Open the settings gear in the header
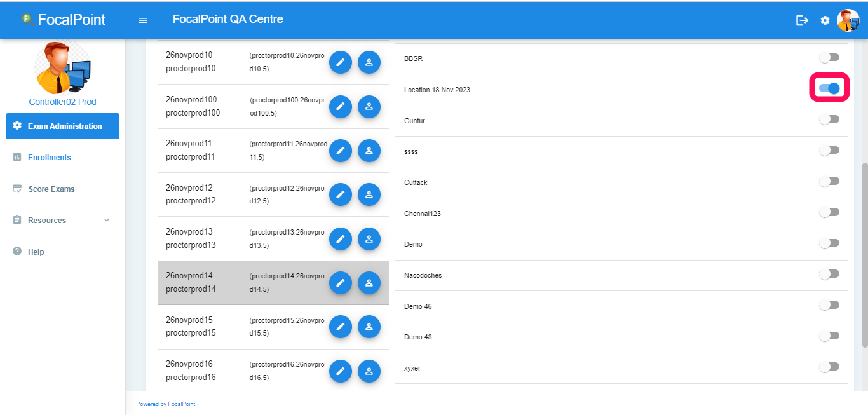The width and height of the screenshot is (868, 415). [825, 20]
